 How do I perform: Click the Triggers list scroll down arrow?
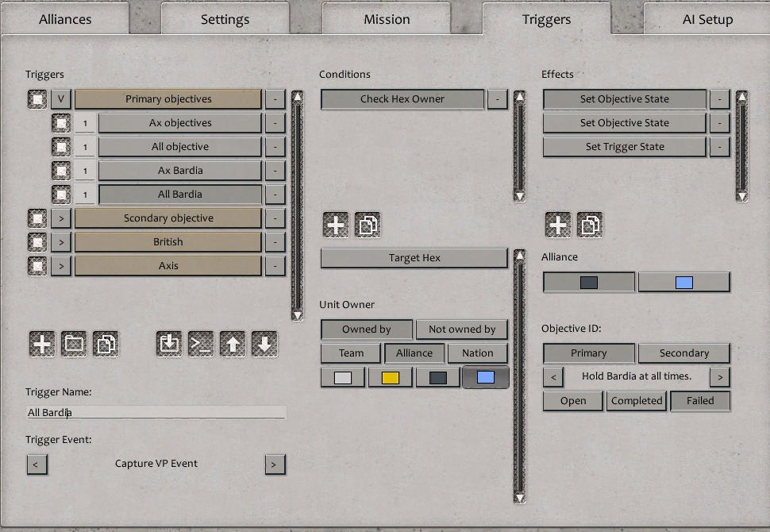click(x=297, y=315)
